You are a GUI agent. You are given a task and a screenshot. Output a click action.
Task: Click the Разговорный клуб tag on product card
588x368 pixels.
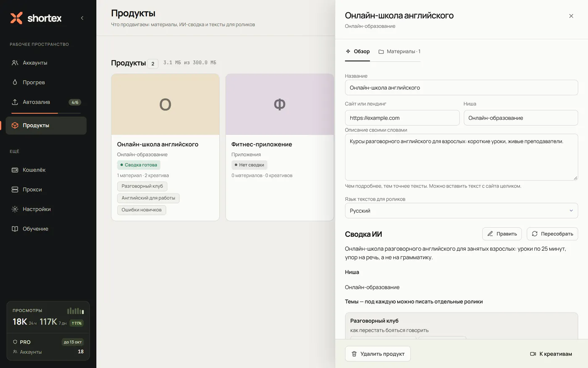tap(142, 186)
